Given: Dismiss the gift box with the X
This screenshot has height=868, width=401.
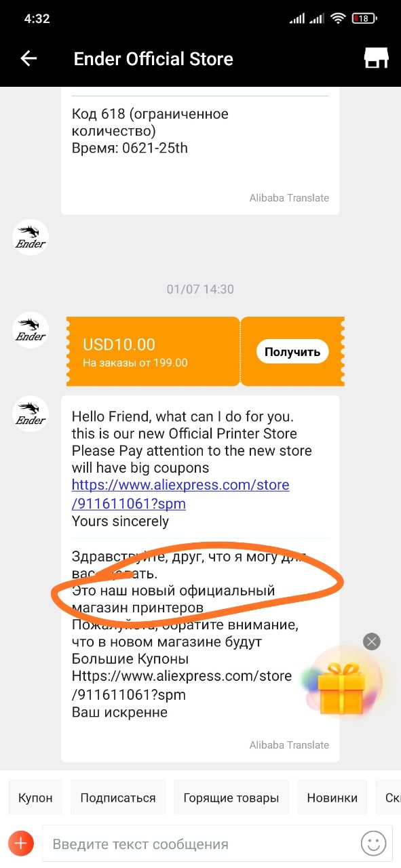Looking at the screenshot, I should (x=372, y=642).
